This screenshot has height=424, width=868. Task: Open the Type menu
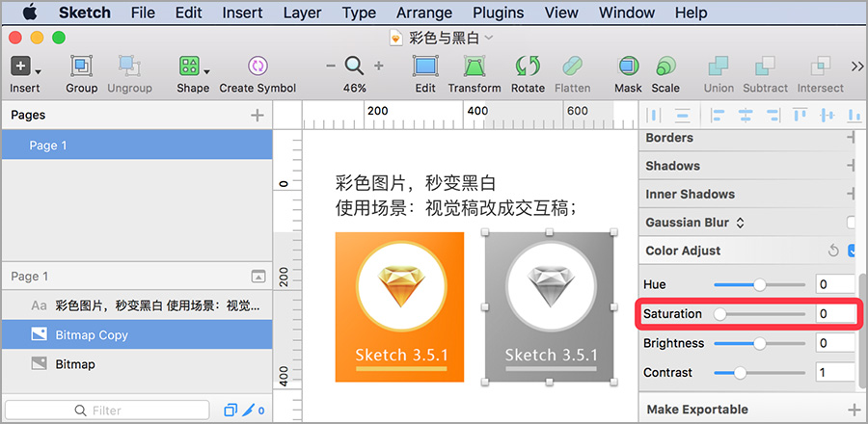[x=359, y=13]
